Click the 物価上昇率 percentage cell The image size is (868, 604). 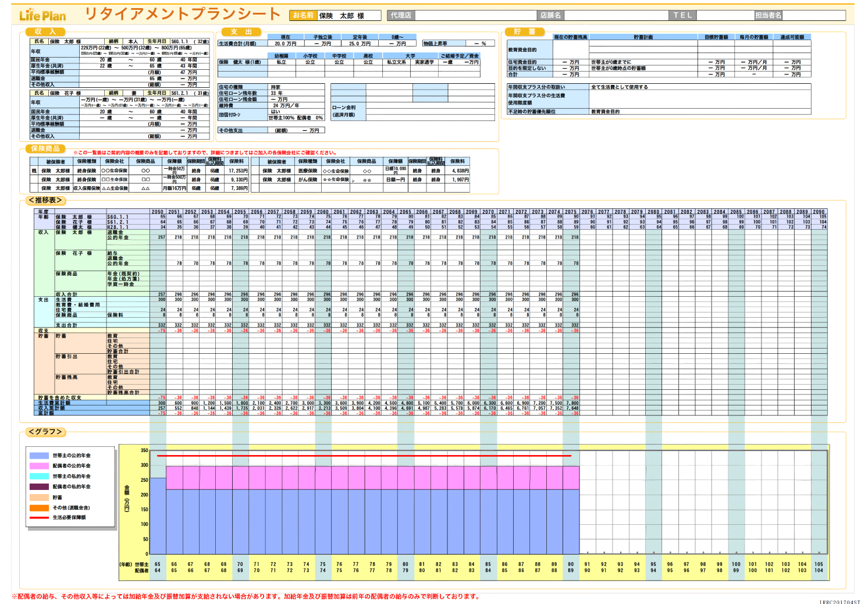click(x=480, y=44)
